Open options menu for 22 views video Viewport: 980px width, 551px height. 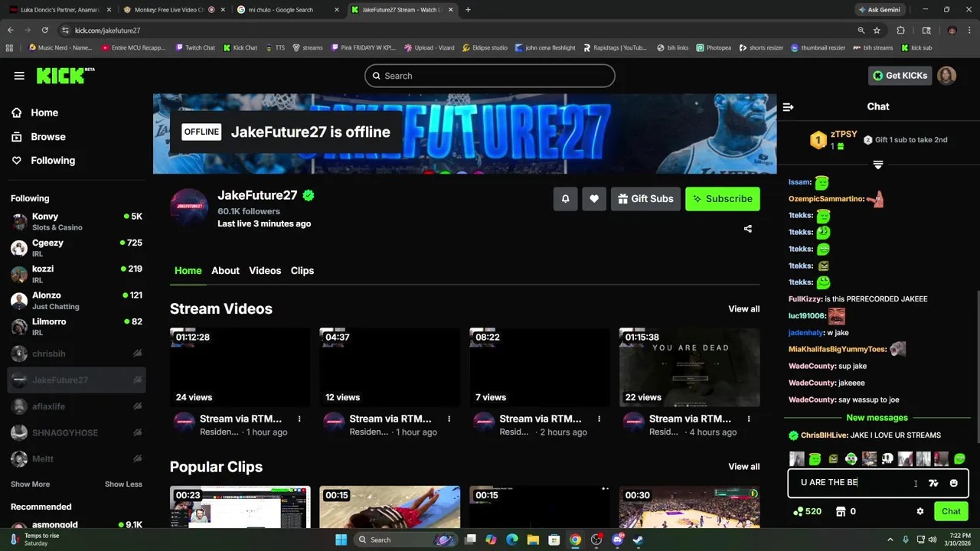point(749,419)
